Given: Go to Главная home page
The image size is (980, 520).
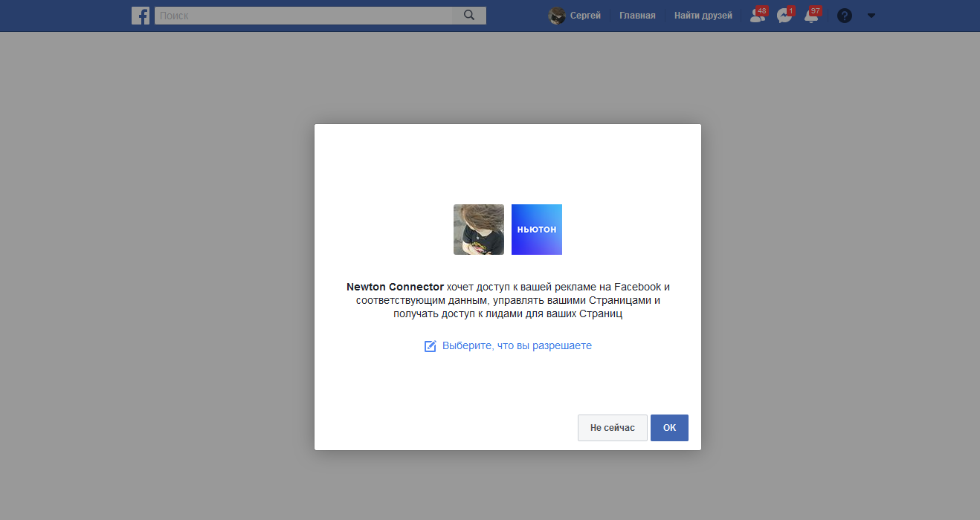Looking at the screenshot, I should [x=637, y=16].
